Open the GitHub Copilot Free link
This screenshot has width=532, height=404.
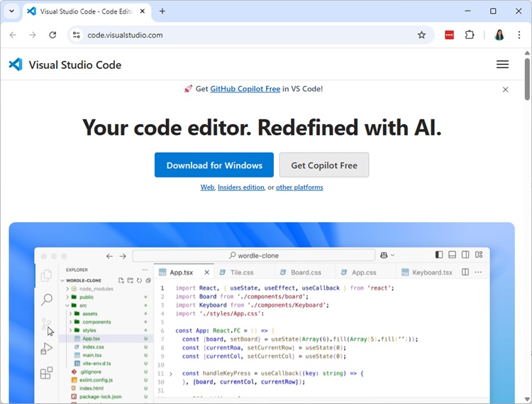pos(245,89)
